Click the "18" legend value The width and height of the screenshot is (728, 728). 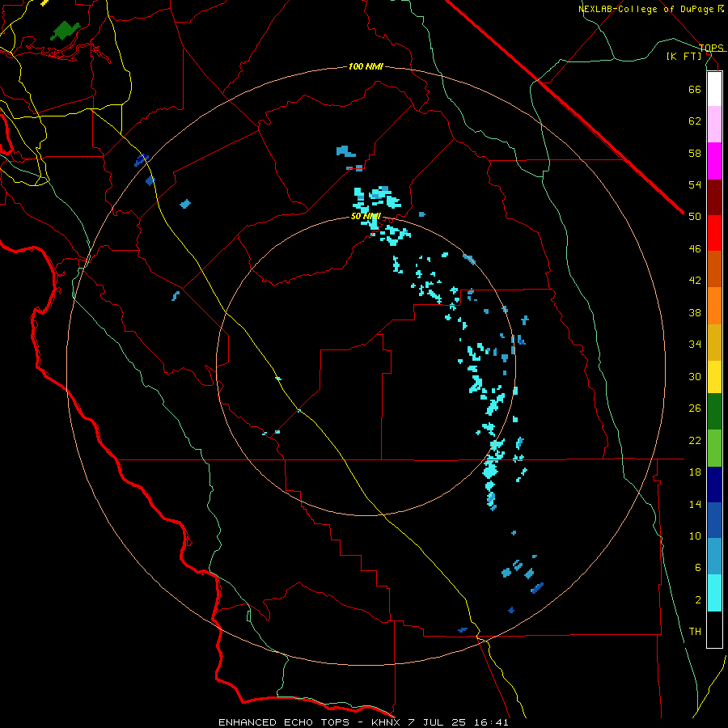pyautogui.click(x=695, y=472)
